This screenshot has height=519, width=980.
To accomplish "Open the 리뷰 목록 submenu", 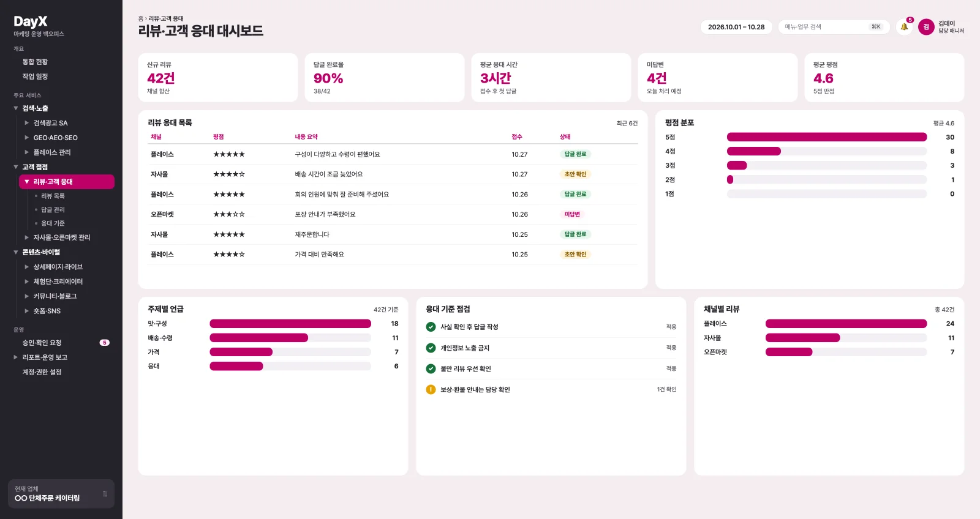I will (53, 196).
